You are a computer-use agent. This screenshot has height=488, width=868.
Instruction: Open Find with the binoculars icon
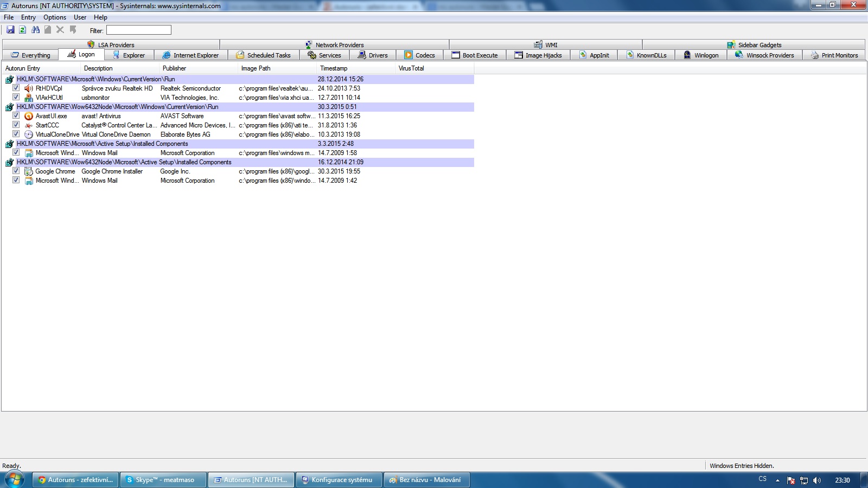click(x=36, y=30)
